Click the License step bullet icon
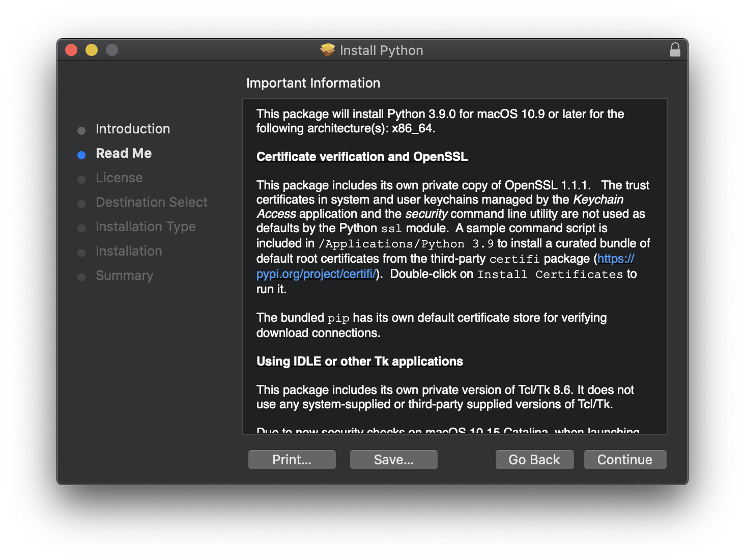Viewport: 745px width, 560px height. [x=81, y=179]
